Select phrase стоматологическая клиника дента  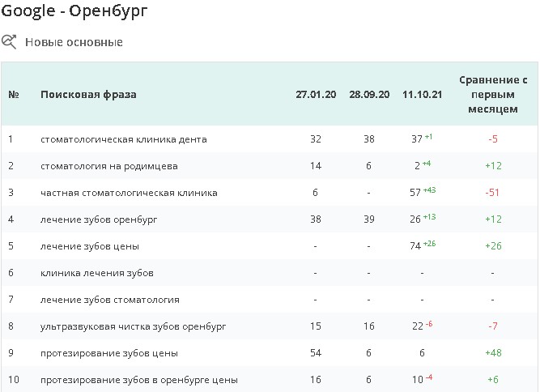(x=123, y=139)
